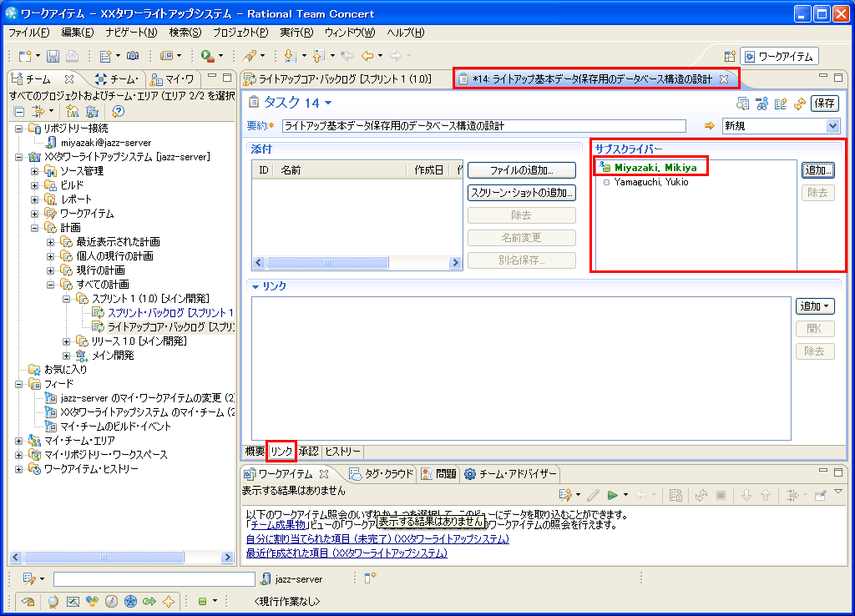
Task: Select the スプリント・バックログ plan item
Action: click(169, 313)
